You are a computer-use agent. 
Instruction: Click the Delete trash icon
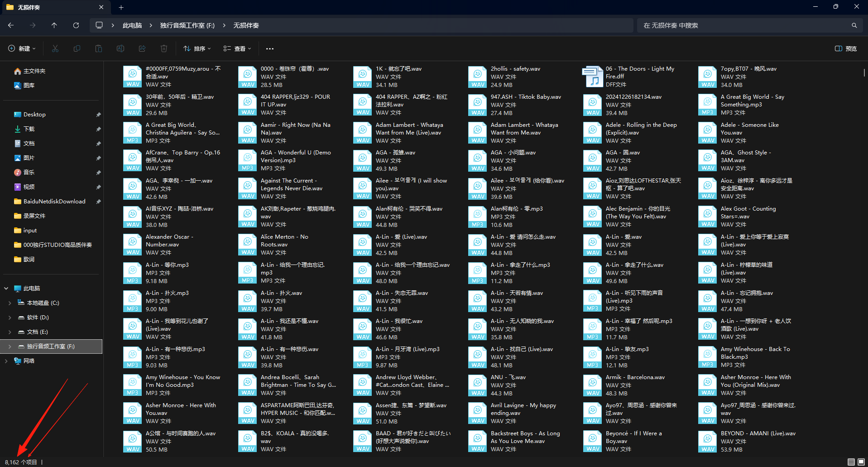(x=164, y=48)
